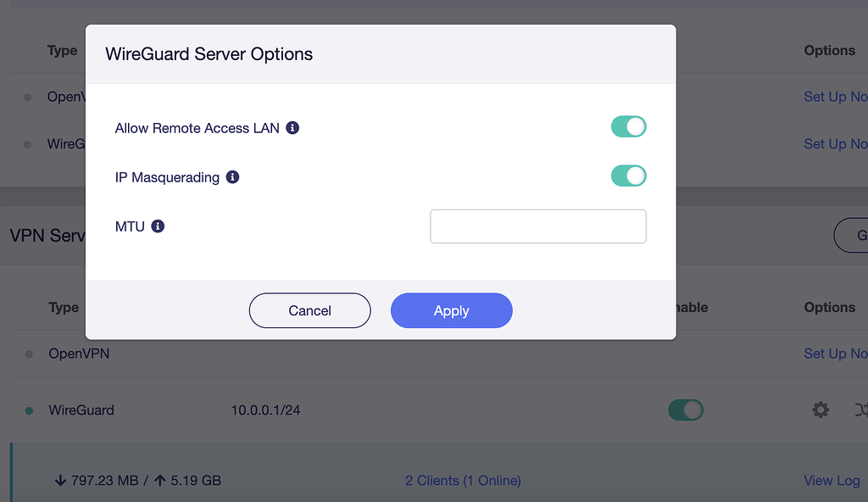Open the 2 Clients (1 Online) list

465,480
